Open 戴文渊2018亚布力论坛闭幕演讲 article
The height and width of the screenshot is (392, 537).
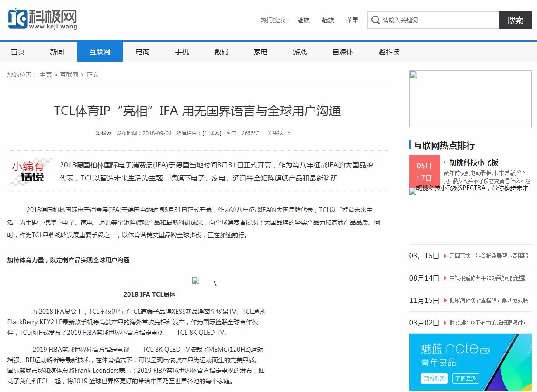click(x=487, y=323)
